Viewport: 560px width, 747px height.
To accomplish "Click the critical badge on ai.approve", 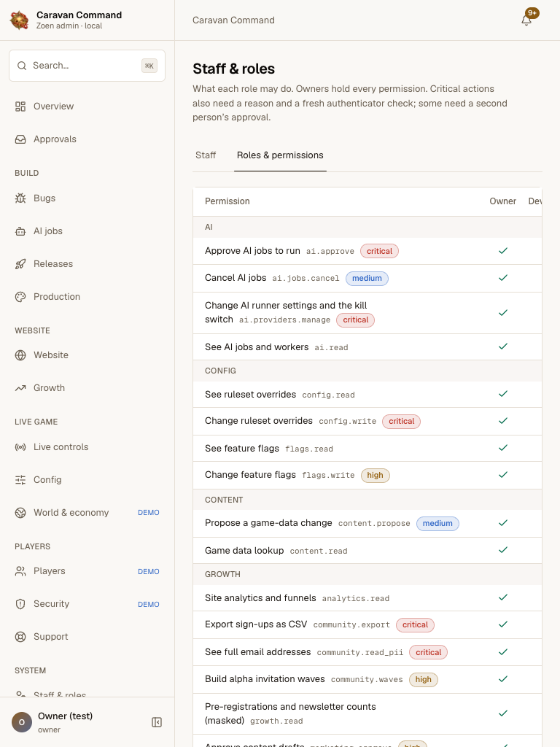I will (x=379, y=251).
